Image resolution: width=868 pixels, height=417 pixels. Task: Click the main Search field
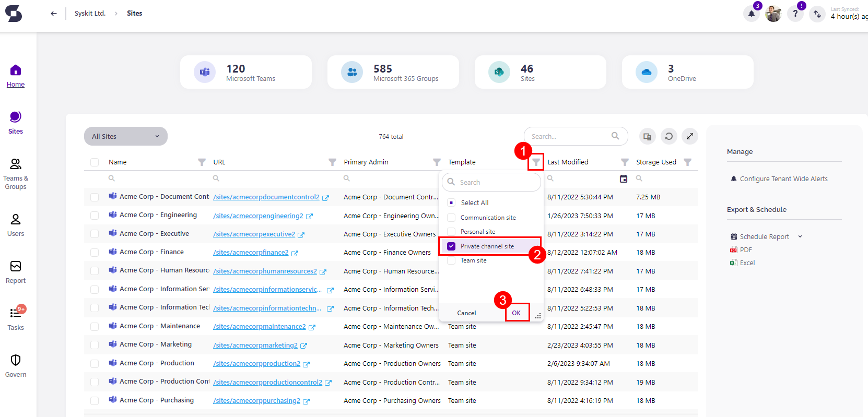(576, 136)
